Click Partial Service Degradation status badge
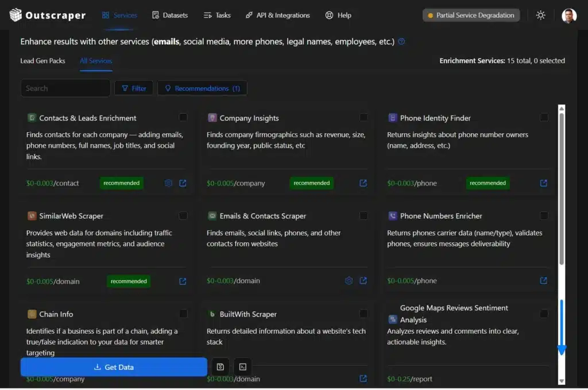Image resolution: width=588 pixels, height=390 pixels. [x=471, y=16]
